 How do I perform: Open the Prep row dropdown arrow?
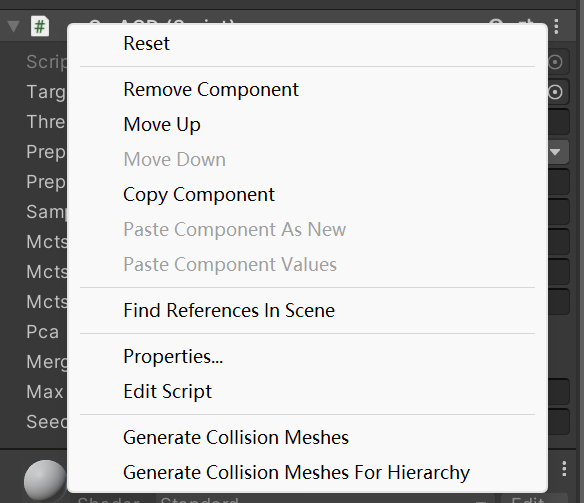(555, 152)
